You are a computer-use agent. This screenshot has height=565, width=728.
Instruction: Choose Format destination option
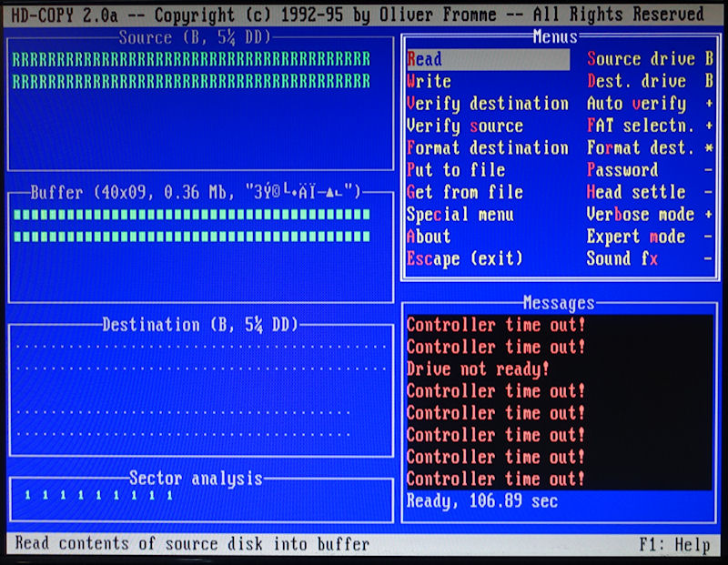tap(487, 148)
